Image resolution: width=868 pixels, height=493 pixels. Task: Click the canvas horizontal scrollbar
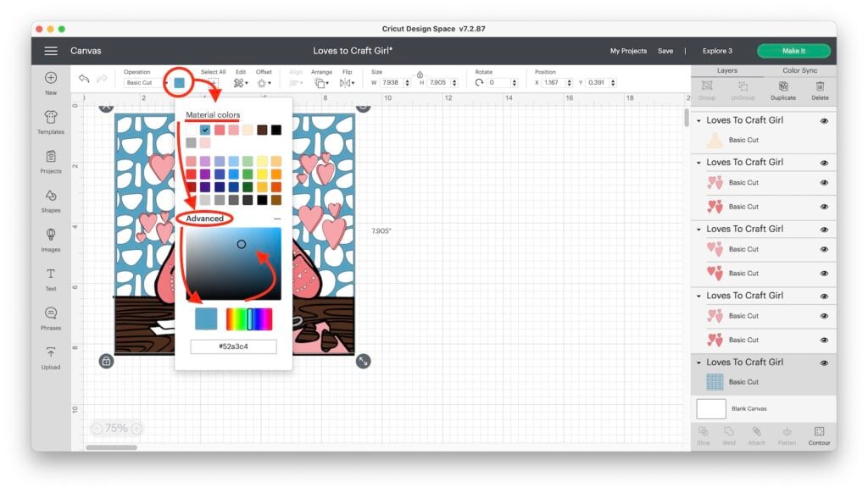(x=111, y=447)
